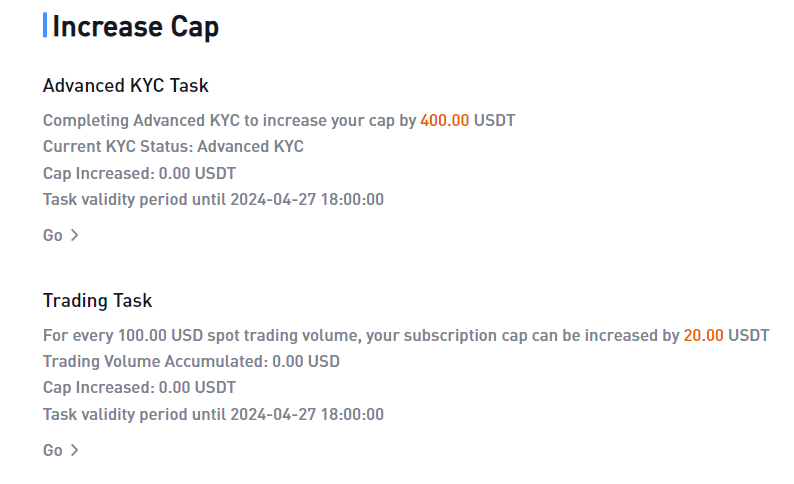This screenshot has width=794, height=484.
Task: Click the orange 400.00 cap amount
Action: (x=445, y=120)
